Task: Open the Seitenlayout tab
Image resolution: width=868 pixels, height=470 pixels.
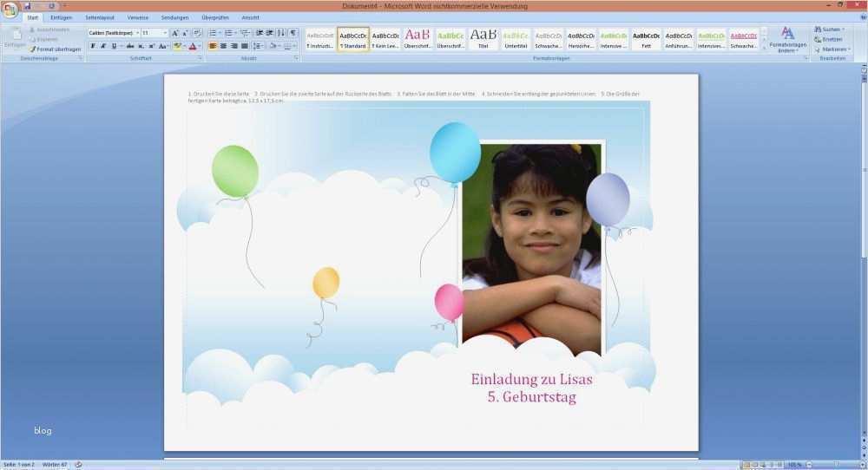Action: pos(100,17)
